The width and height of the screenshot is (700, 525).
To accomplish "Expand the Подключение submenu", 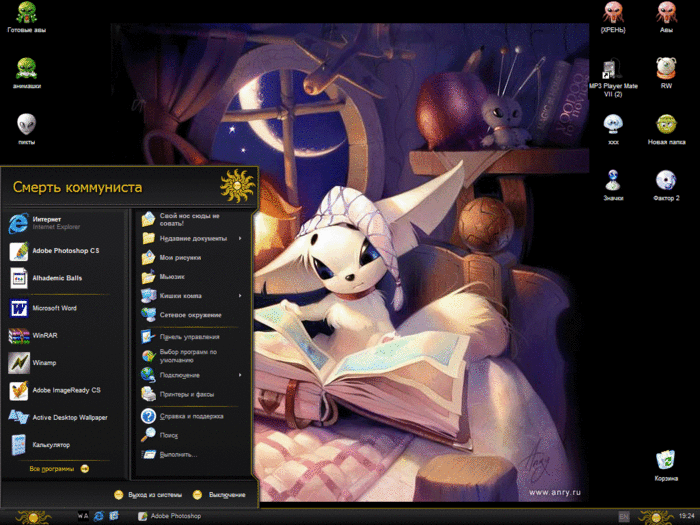I will click(x=193, y=375).
